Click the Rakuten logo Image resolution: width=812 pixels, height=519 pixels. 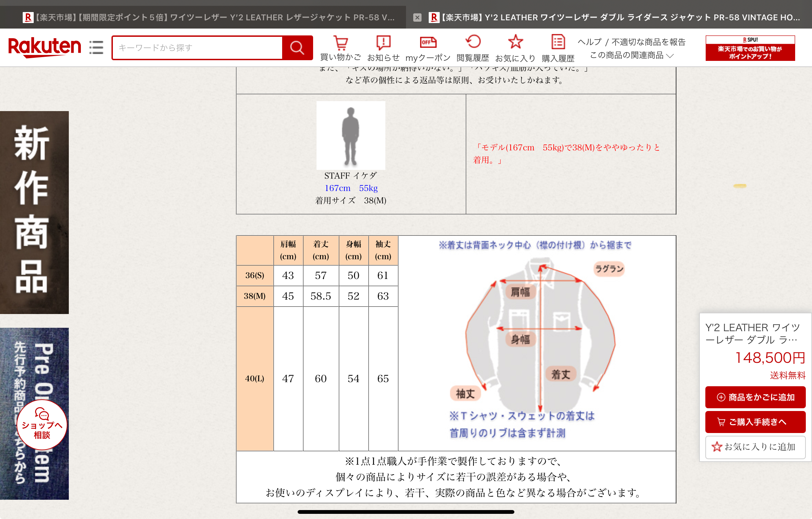click(x=45, y=47)
